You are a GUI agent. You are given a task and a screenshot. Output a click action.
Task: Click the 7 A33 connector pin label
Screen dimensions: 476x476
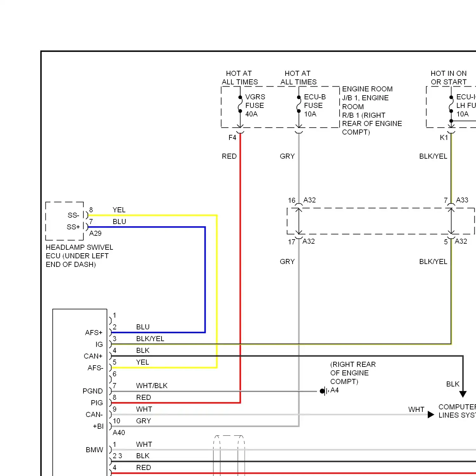[456, 200]
